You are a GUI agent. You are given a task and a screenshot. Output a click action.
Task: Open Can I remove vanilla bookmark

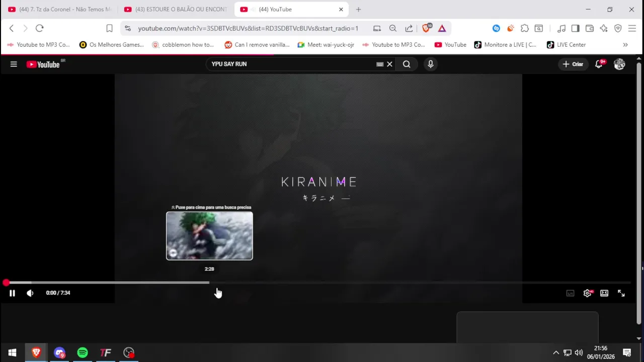click(x=257, y=45)
